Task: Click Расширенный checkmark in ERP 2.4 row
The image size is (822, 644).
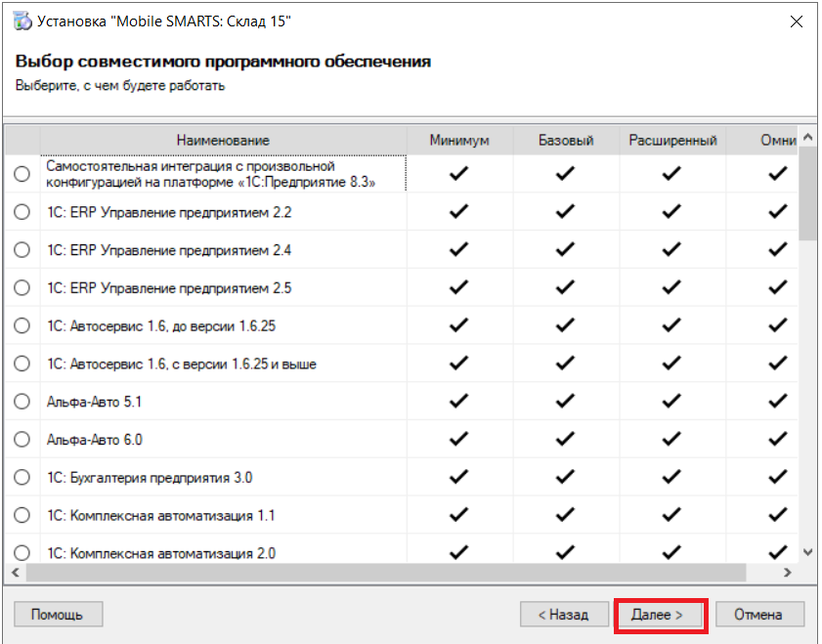Action: pos(671,249)
